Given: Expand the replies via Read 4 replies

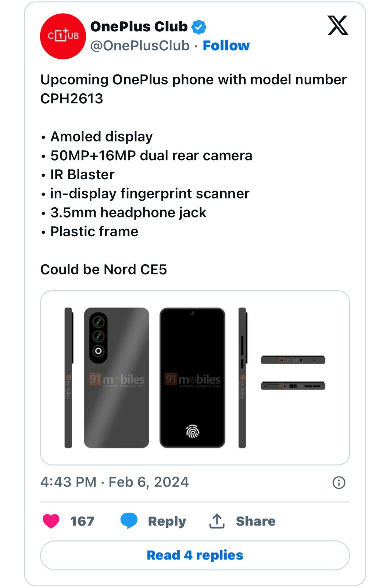Looking at the screenshot, I should pyautogui.click(x=194, y=555).
